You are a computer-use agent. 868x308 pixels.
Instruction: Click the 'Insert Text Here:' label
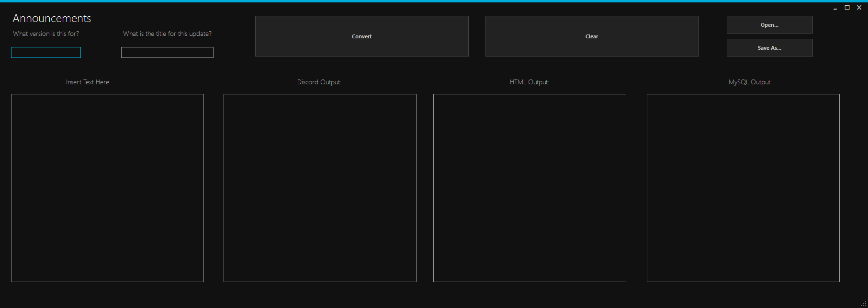88,82
